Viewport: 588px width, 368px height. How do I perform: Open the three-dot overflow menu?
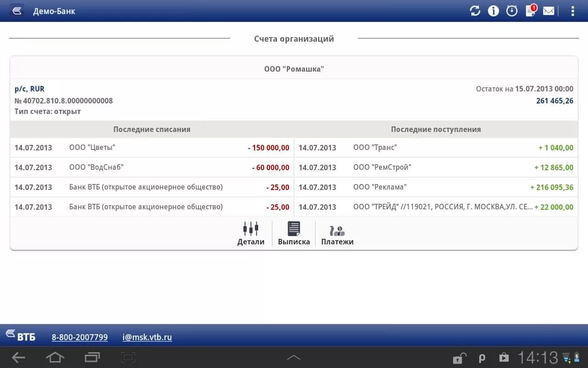click(572, 11)
